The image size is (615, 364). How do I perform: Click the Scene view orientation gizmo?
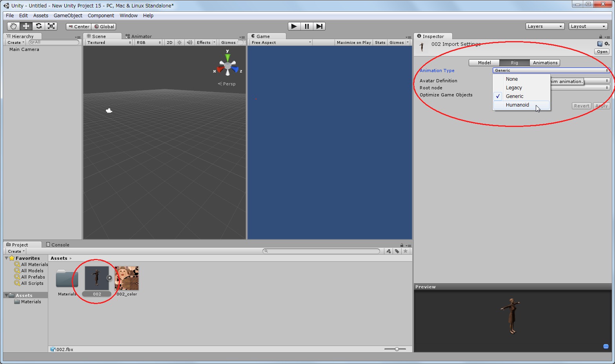(227, 66)
